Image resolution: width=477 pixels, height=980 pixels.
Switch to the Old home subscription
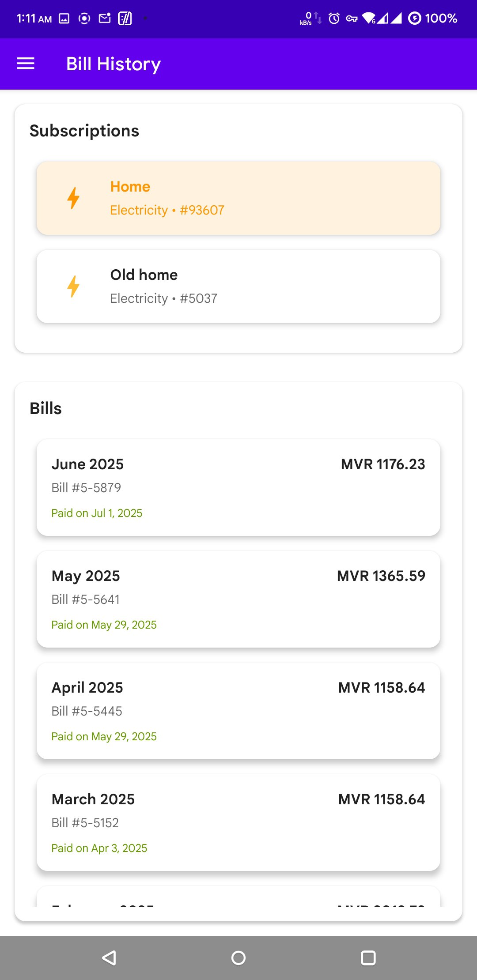[238, 286]
